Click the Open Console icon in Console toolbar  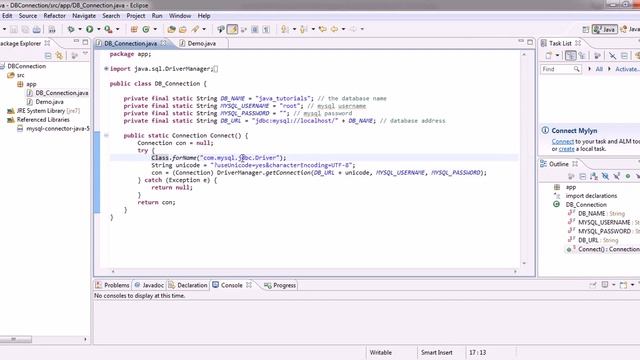623,285
